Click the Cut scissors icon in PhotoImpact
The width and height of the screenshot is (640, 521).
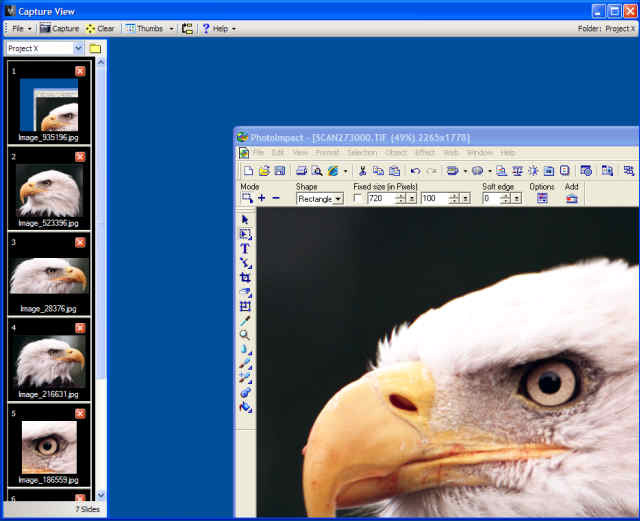click(x=362, y=171)
